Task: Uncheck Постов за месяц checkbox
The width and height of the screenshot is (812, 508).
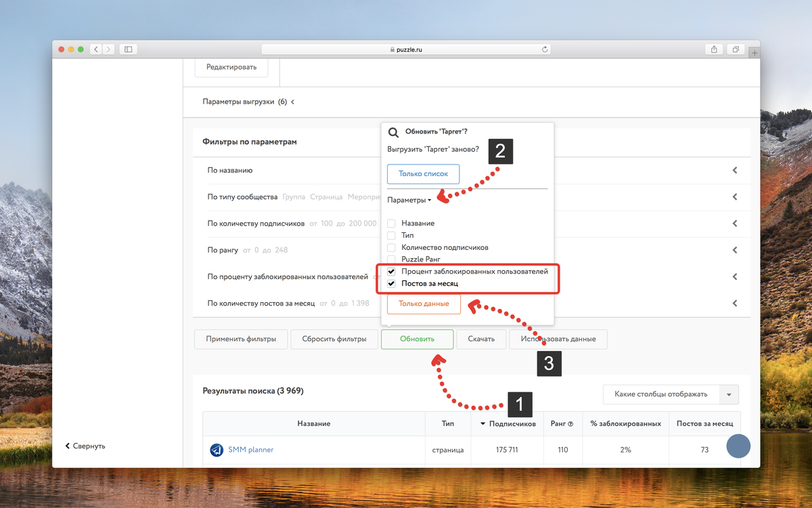Action: (x=391, y=283)
